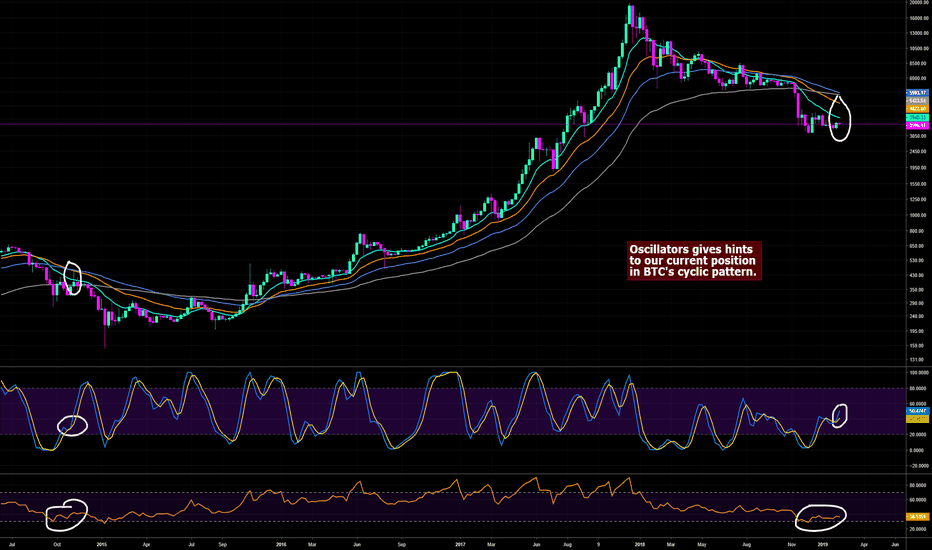Click the 20000.00 price axis label

tap(919, 2)
